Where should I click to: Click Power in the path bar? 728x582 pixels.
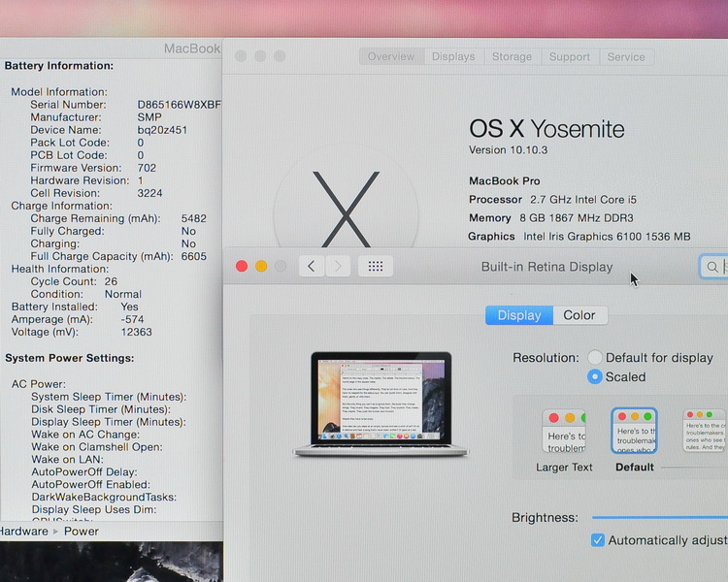click(82, 531)
